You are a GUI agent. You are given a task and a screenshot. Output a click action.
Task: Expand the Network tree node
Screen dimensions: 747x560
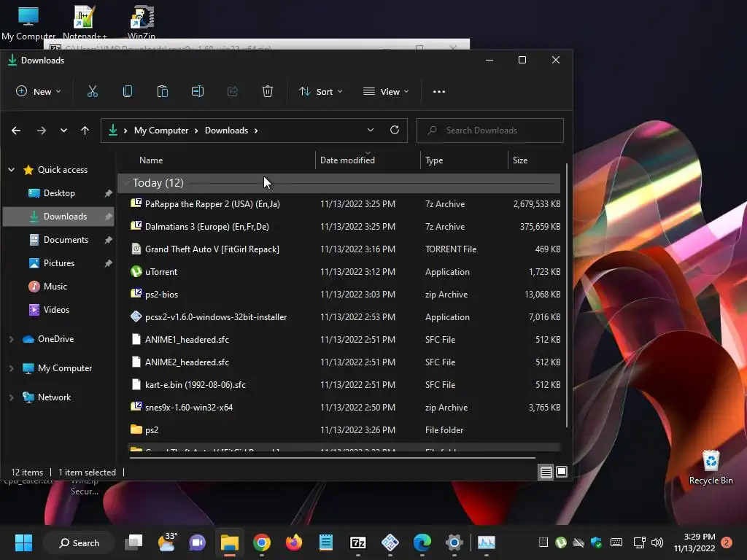point(12,397)
